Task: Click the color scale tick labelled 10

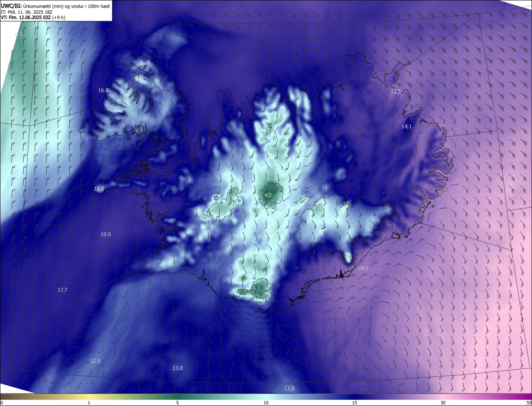Action: click(266, 403)
